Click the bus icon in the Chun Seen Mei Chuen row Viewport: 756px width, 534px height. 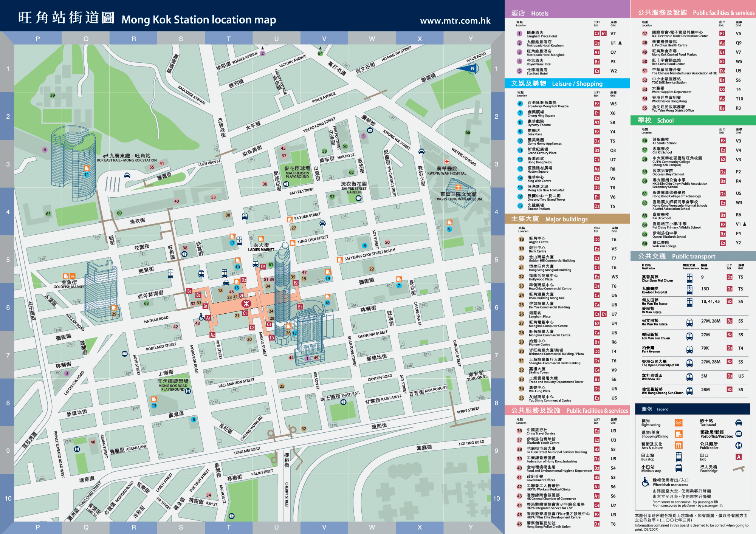(689, 278)
